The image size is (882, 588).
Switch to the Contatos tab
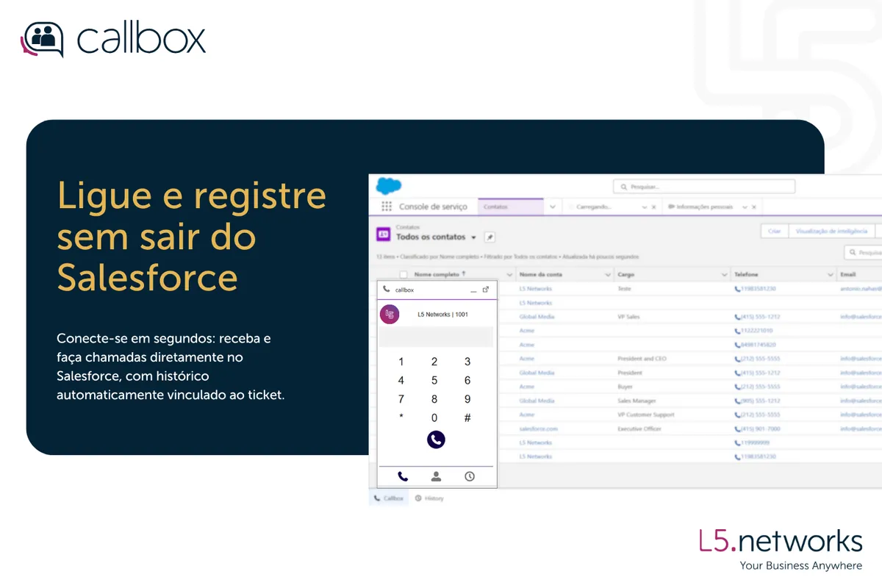click(511, 207)
